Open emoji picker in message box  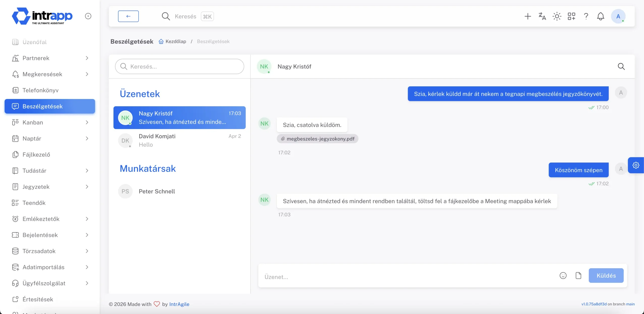pos(563,276)
